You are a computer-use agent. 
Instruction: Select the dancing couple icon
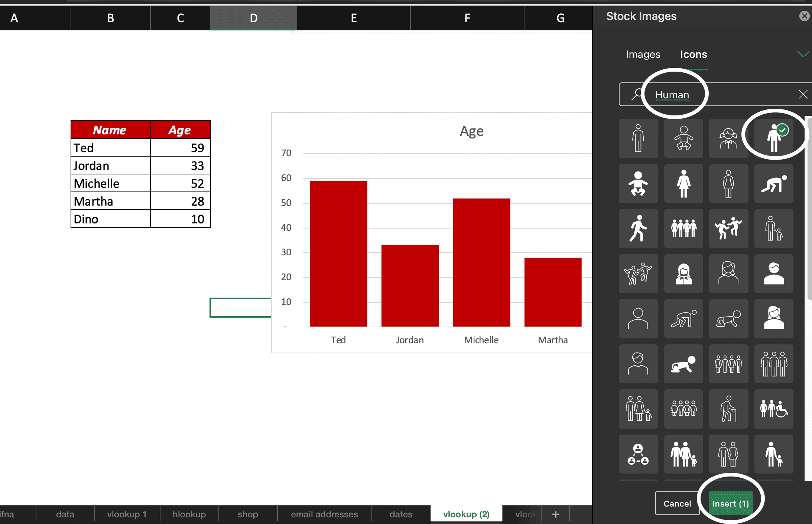[728, 229]
